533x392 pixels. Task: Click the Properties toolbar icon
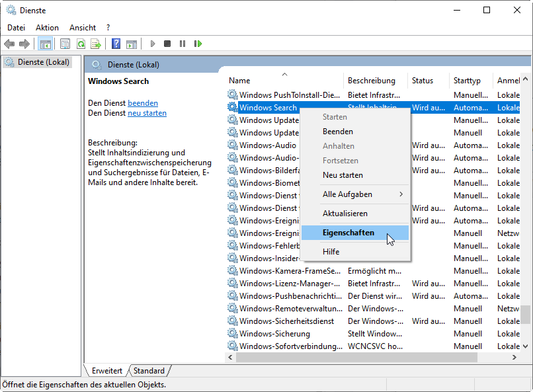coord(65,44)
